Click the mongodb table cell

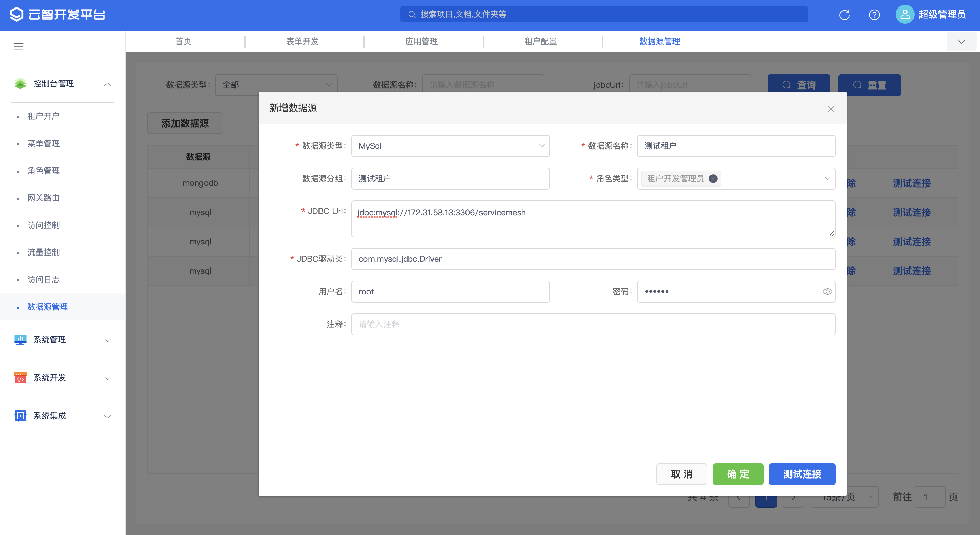point(200,183)
